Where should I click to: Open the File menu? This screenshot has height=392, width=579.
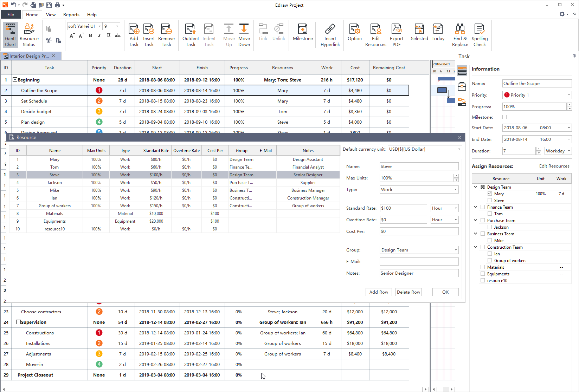coord(11,14)
